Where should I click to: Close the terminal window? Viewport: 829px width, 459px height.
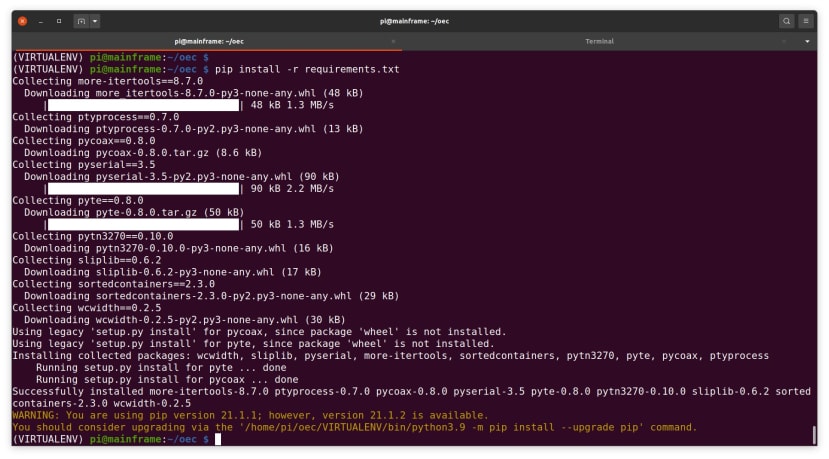pyautogui.click(x=22, y=21)
